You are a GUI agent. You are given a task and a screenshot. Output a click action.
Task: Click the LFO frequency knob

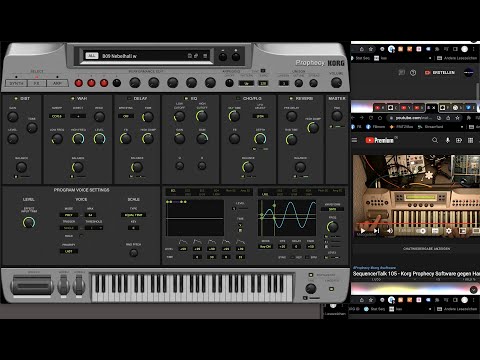332,227
